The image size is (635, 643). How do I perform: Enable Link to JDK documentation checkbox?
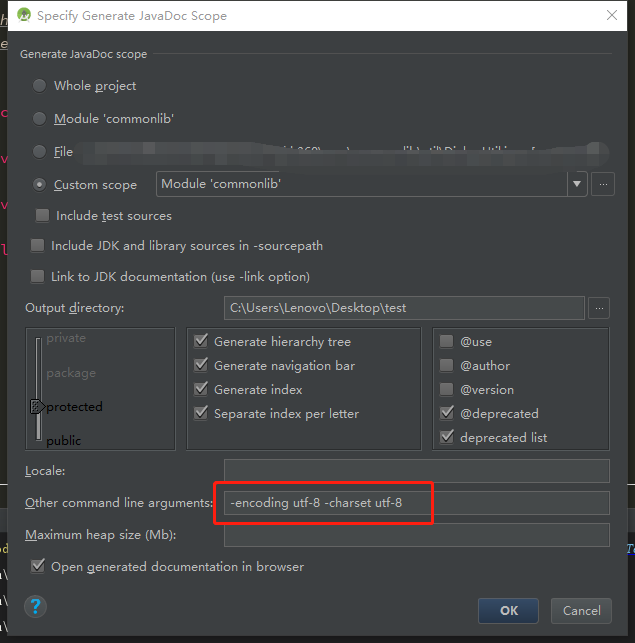[x=38, y=276]
